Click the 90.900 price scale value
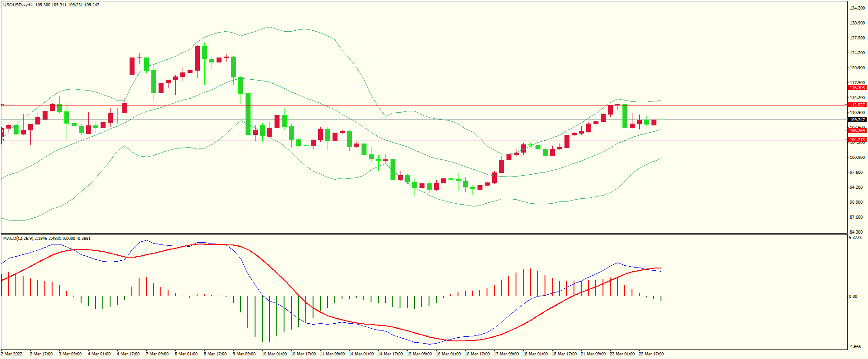The width and height of the screenshot is (868, 359). click(x=856, y=202)
